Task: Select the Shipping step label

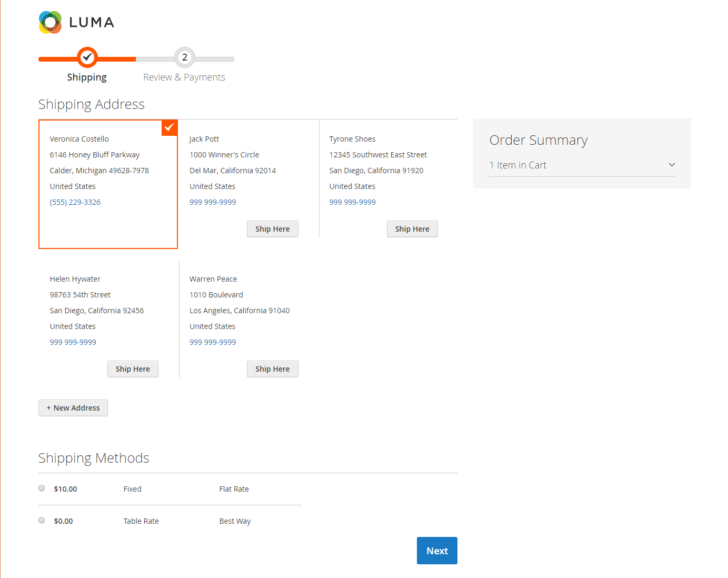Action: [87, 77]
